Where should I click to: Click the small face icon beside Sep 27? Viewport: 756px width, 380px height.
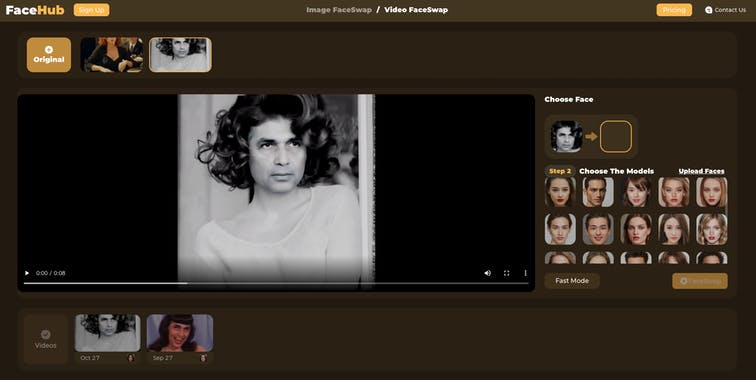pyautogui.click(x=203, y=358)
